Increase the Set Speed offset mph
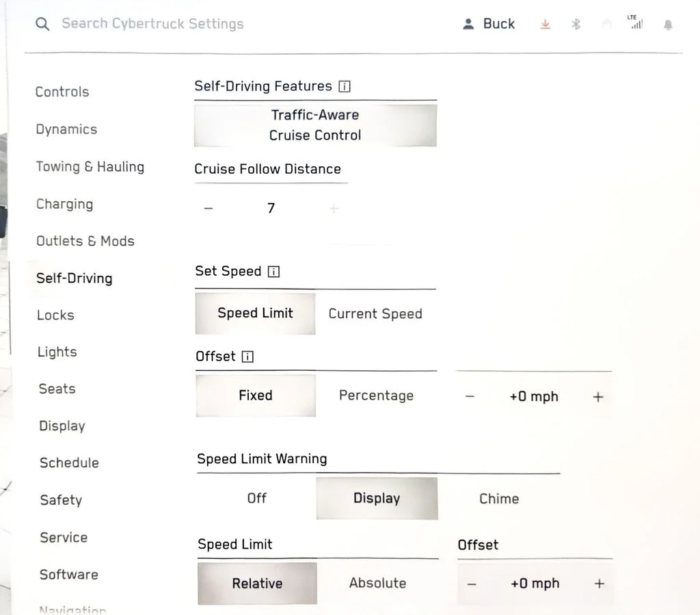Image resolution: width=700 pixels, height=615 pixels. [598, 396]
